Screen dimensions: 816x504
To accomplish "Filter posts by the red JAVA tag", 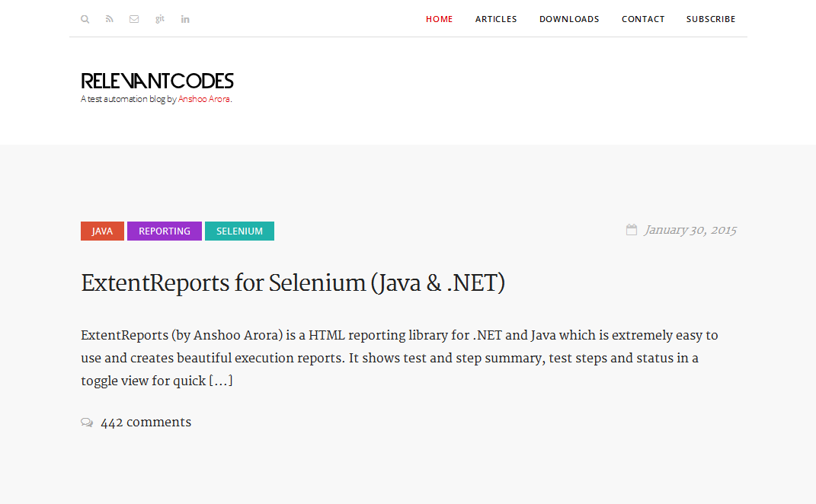I will click(x=102, y=231).
